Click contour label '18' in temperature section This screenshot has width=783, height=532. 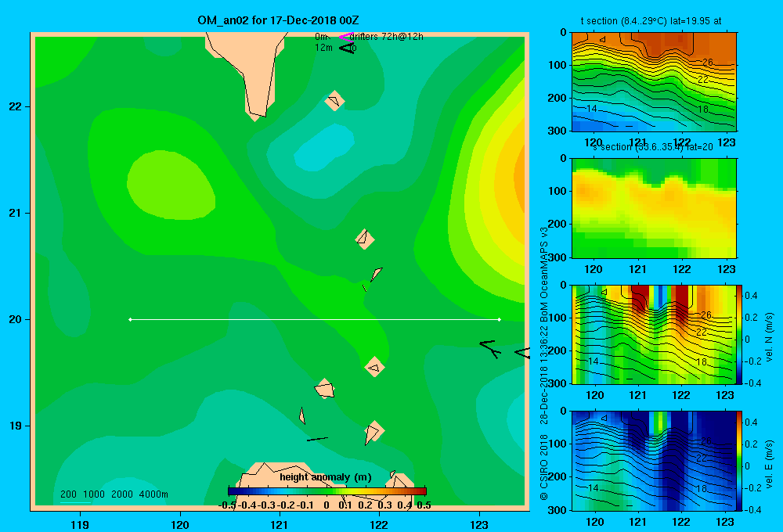pos(703,110)
